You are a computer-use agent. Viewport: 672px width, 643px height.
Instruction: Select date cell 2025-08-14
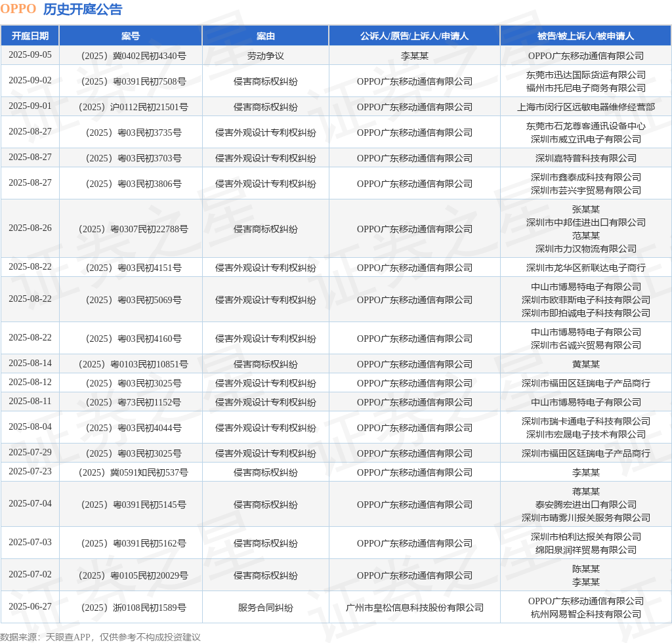click(30, 363)
